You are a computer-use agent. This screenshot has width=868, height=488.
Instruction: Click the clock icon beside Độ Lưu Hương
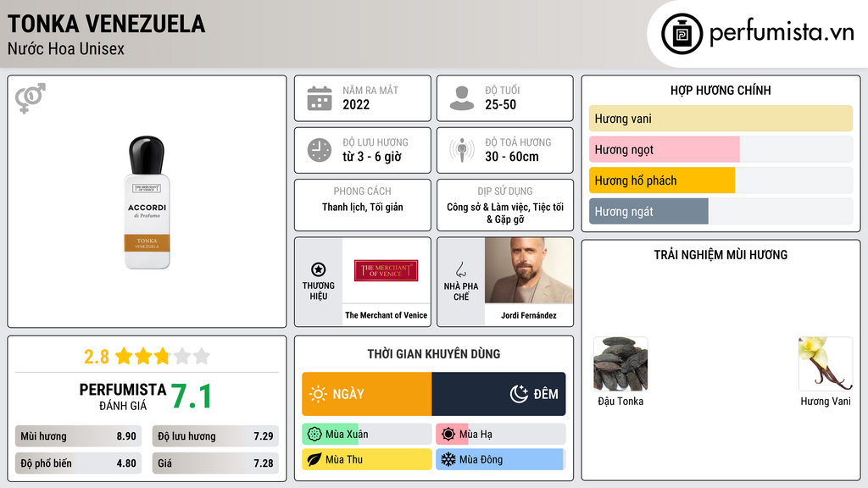(x=320, y=150)
